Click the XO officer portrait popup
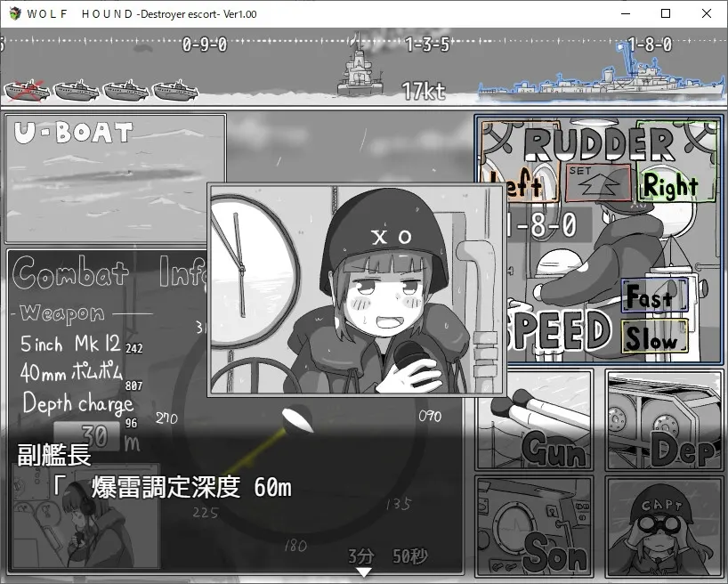 coord(357,289)
